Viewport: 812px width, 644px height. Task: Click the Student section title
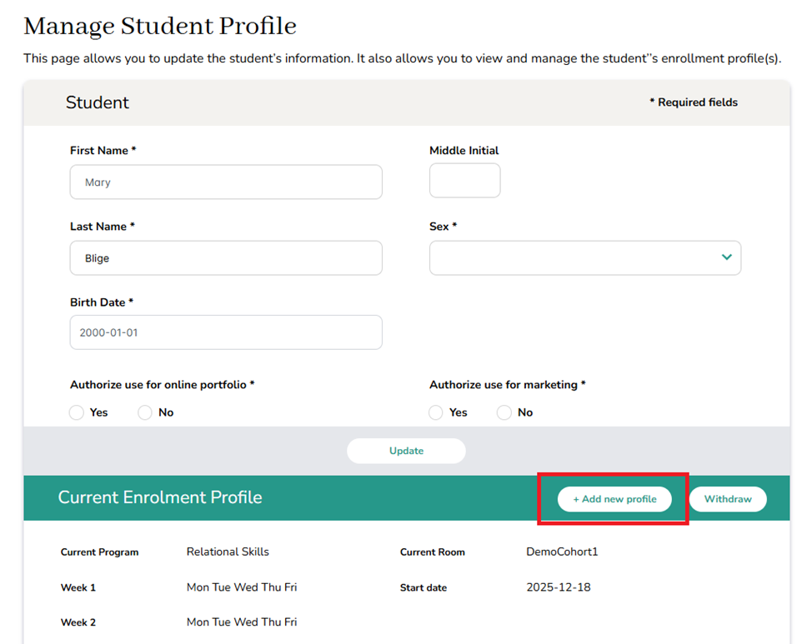98,102
